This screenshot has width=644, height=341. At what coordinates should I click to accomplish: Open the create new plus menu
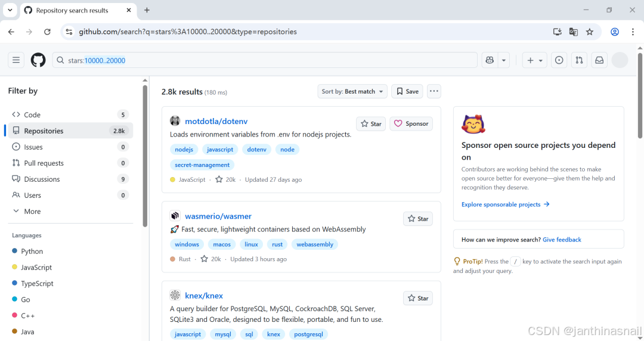pyautogui.click(x=534, y=60)
